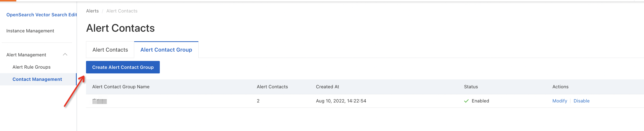The height and width of the screenshot is (131, 644).
Task: Click the Alerts breadcrumb link
Action: tap(92, 11)
